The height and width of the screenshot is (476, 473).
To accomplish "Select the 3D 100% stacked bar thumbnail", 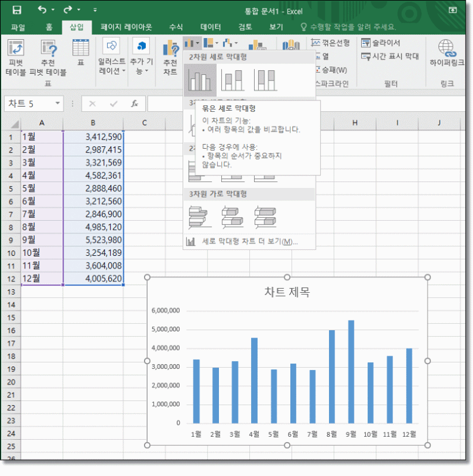I will click(266, 217).
